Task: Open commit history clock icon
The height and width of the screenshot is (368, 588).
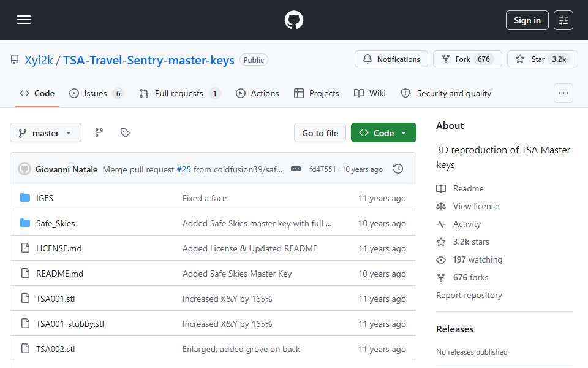Action: pos(398,169)
